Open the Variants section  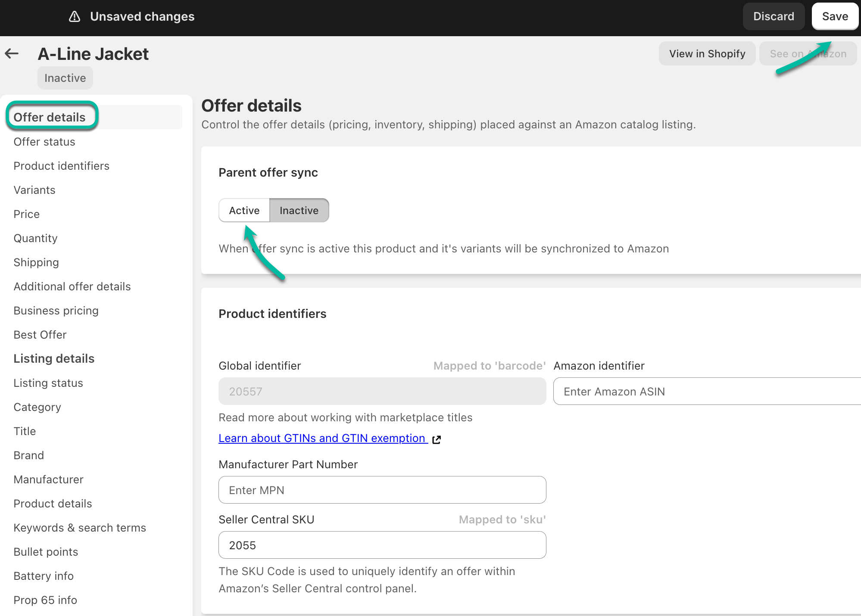coord(34,190)
